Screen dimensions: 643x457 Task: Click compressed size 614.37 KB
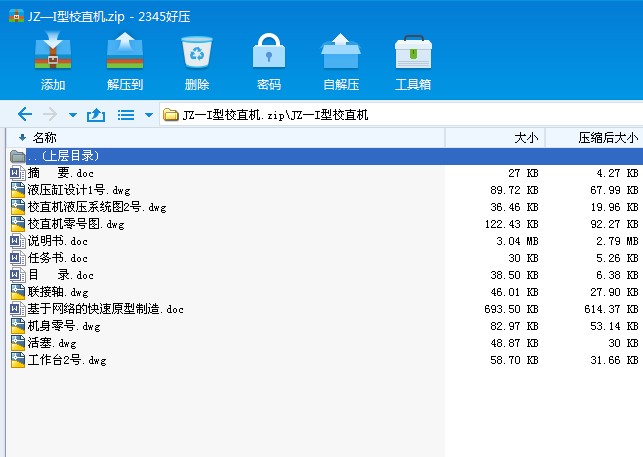pyautogui.click(x=611, y=309)
